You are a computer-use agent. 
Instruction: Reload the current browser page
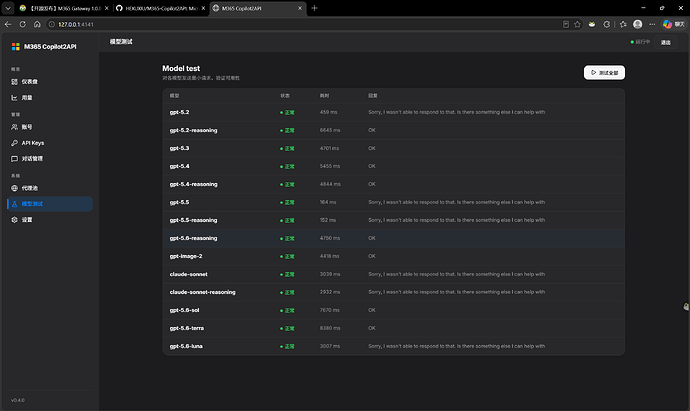tap(22, 24)
